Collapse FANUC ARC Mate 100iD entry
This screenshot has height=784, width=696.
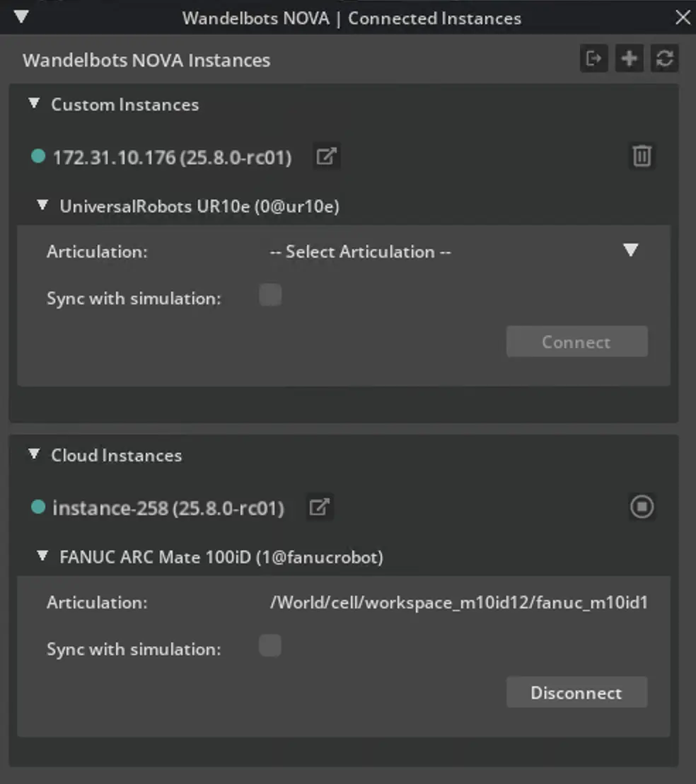click(43, 556)
